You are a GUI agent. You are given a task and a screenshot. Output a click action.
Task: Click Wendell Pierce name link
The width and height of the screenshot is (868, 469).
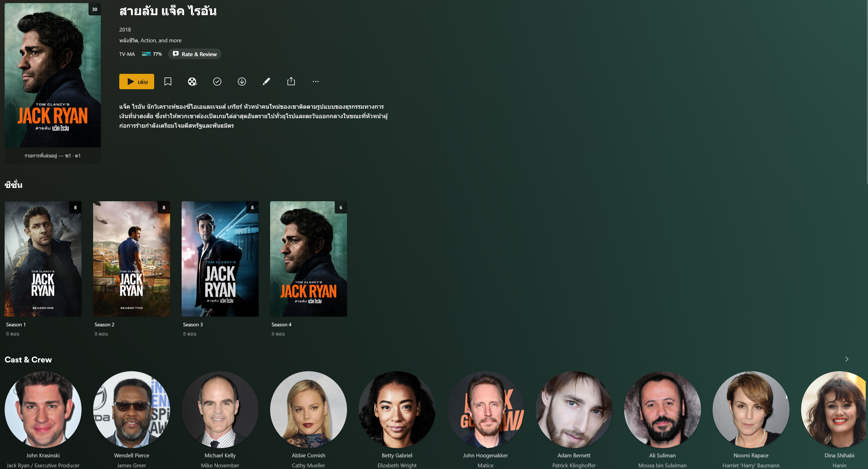(131, 455)
